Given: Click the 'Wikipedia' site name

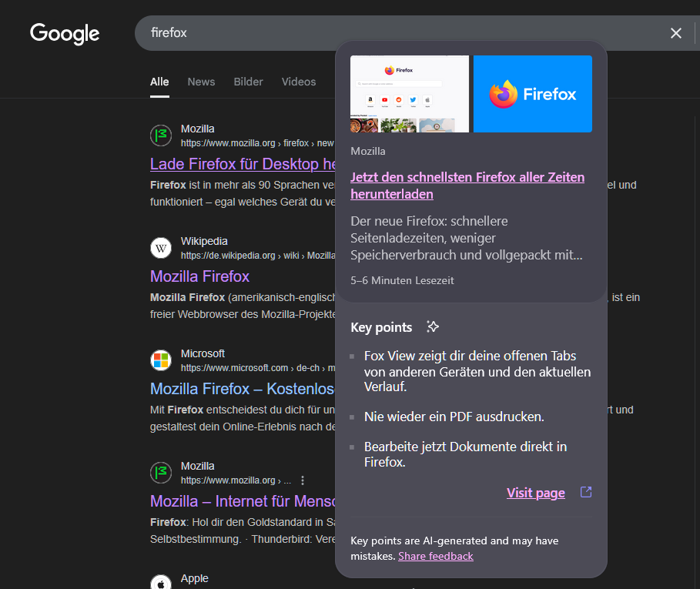Looking at the screenshot, I should click(x=204, y=241).
